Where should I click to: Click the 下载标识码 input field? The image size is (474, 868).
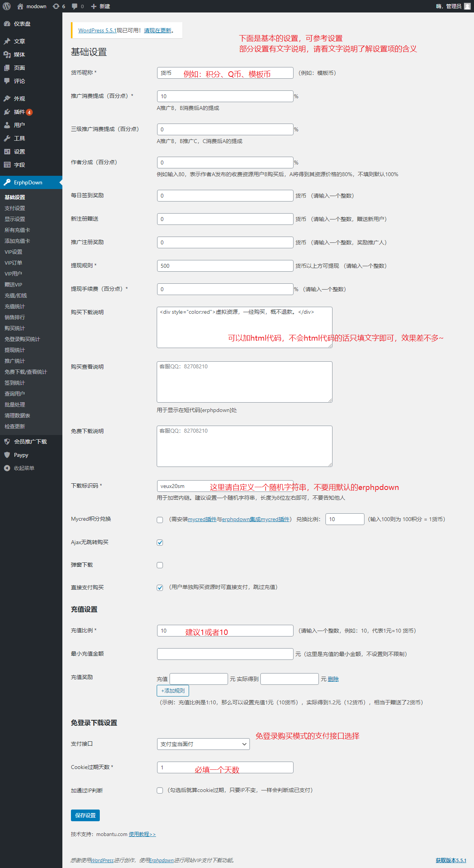(x=183, y=486)
